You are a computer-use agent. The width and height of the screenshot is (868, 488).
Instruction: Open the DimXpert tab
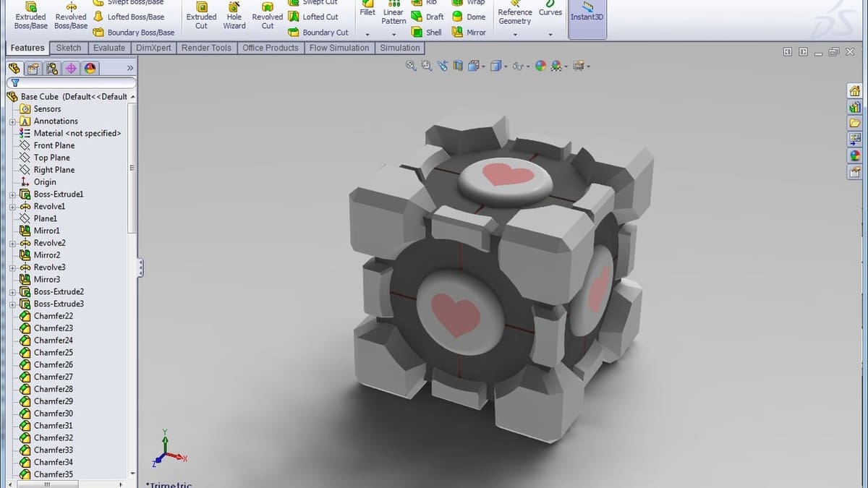point(153,48)
